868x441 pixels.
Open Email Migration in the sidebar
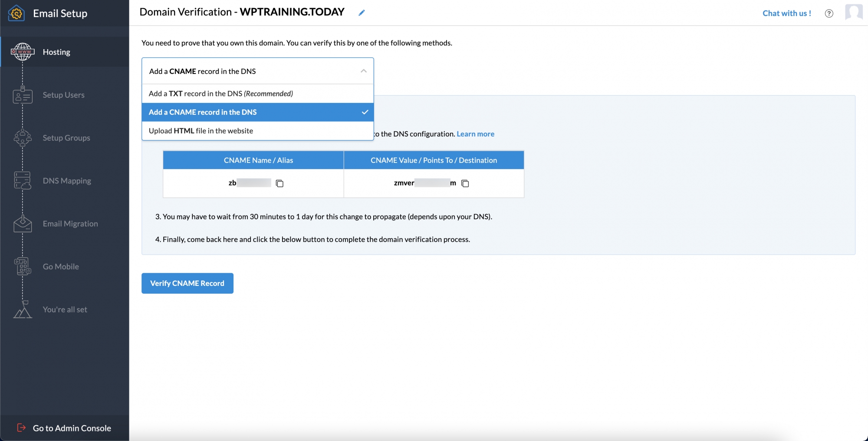[70, 224]
